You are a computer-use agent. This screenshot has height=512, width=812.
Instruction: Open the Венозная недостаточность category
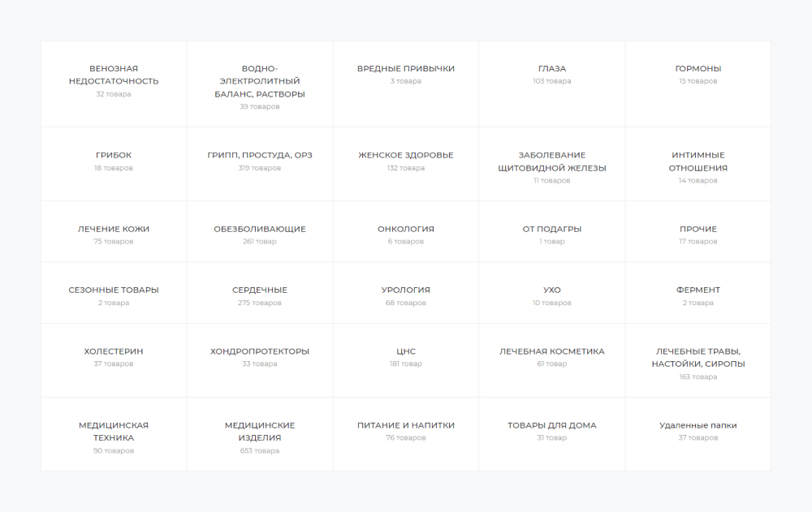click(114, 75)
